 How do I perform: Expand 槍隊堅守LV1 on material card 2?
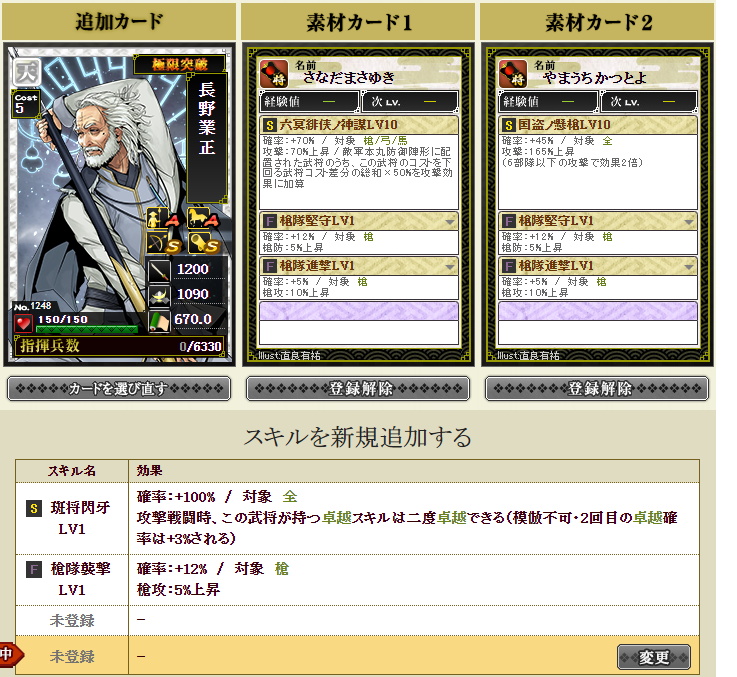click(x=689, y=221)
